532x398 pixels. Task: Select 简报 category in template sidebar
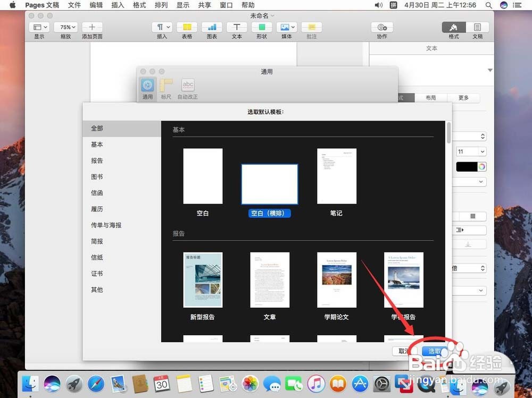pyautogui.click(x=122, y=241)
